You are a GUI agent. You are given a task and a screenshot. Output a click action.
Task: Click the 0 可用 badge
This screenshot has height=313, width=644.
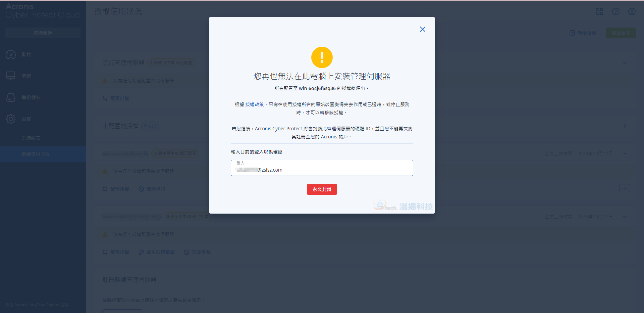pyautogui.click(x=150, y=126)
